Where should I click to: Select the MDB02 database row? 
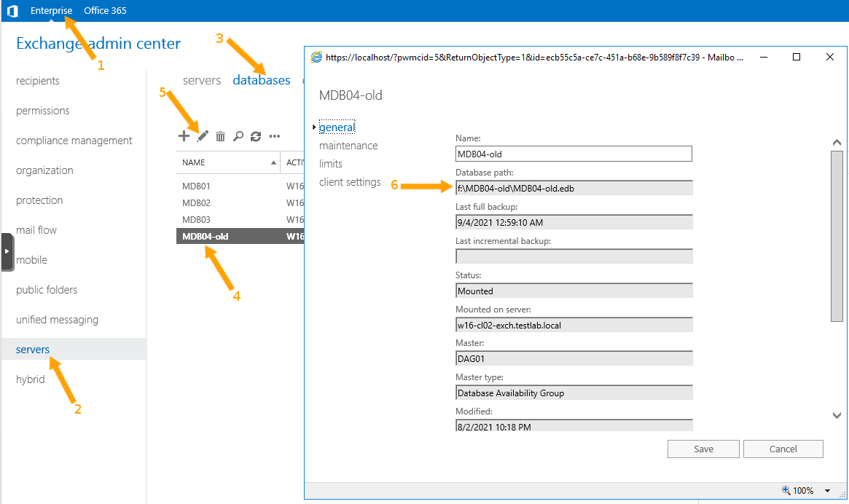point(240,202)
